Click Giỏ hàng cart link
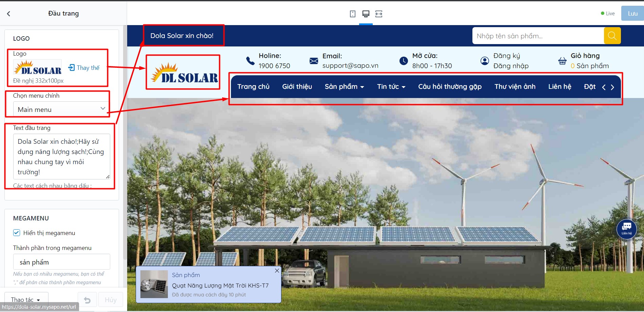The image size is (644, 312). pos(585,56)
